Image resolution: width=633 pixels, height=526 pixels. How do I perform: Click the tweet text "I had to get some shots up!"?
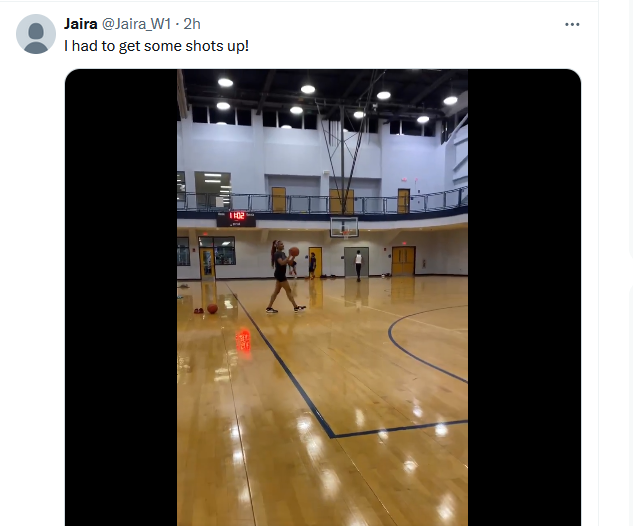(156, 46)
